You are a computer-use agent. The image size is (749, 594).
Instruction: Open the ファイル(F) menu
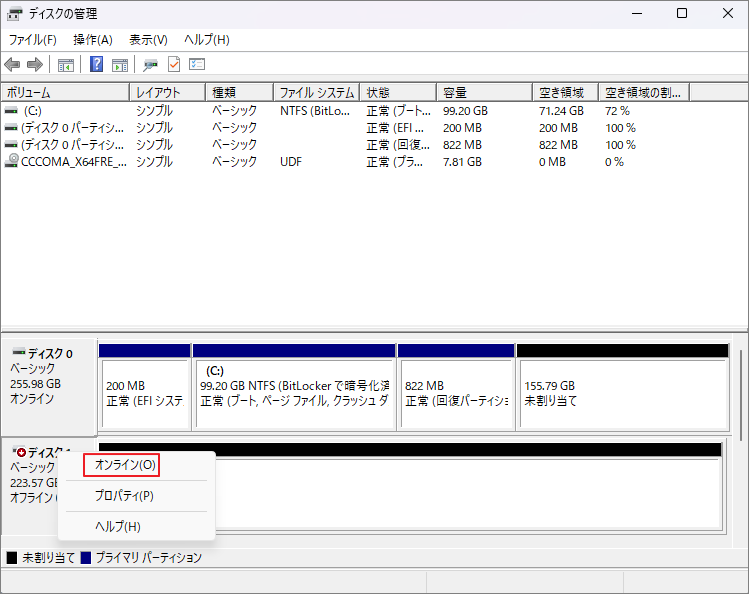32,40
